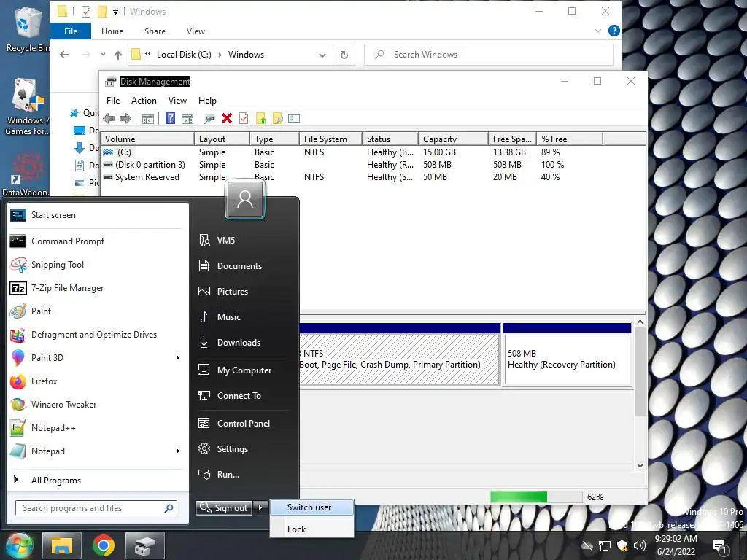Open the Action menu in Disk Management
The image size is (747, 560).
[144, 101]
